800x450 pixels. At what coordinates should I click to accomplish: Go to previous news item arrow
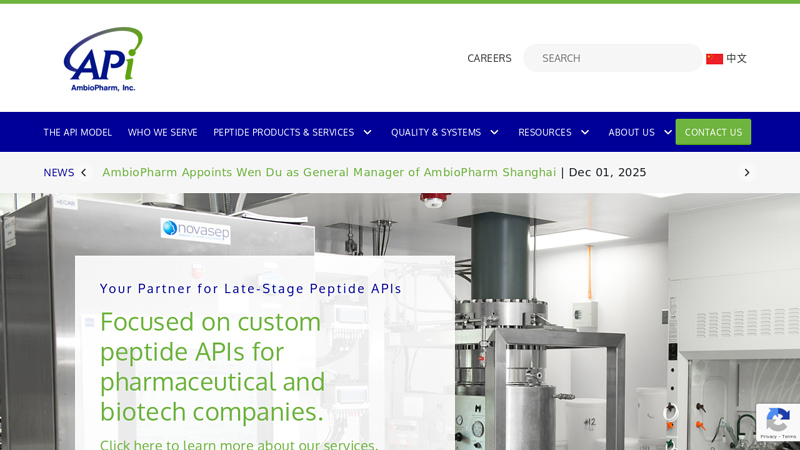[84, 172]
